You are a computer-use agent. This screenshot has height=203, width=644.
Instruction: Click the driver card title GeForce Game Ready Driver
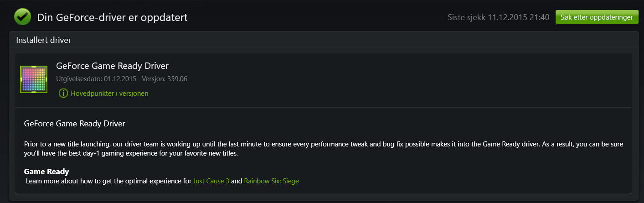(112, 66)
